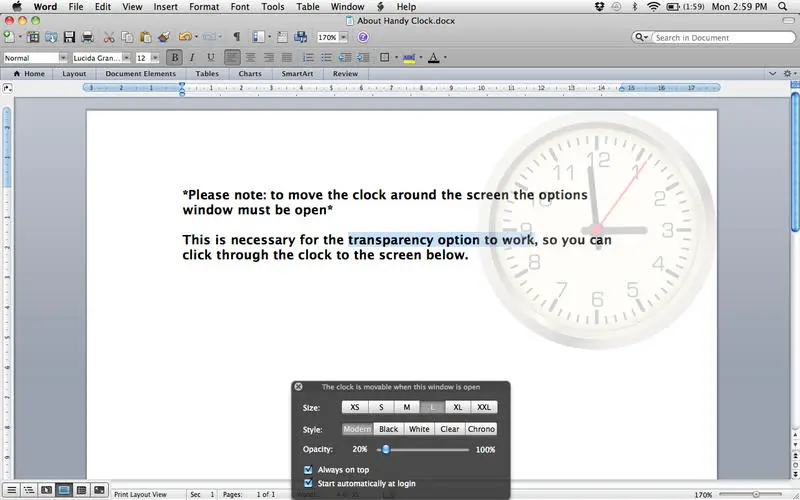
Task: Uncheck the Always on top checkbox
Action: click(308, 469)
